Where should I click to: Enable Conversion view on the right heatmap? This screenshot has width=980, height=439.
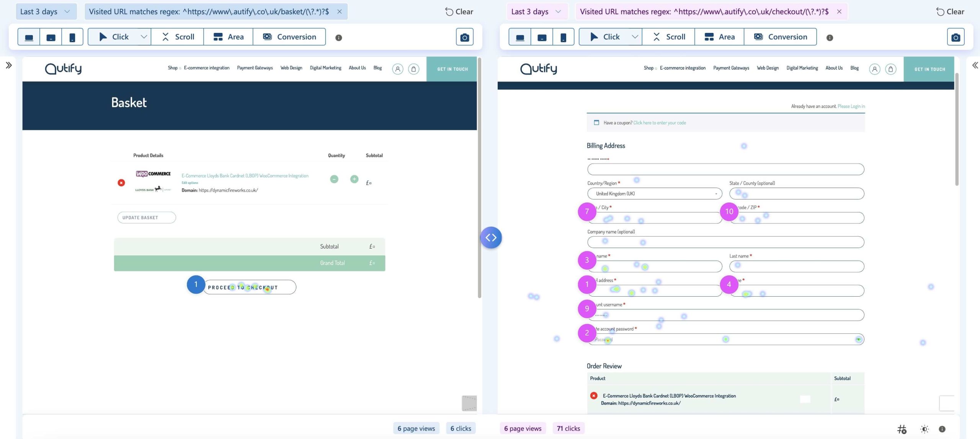tap(781, 36)
